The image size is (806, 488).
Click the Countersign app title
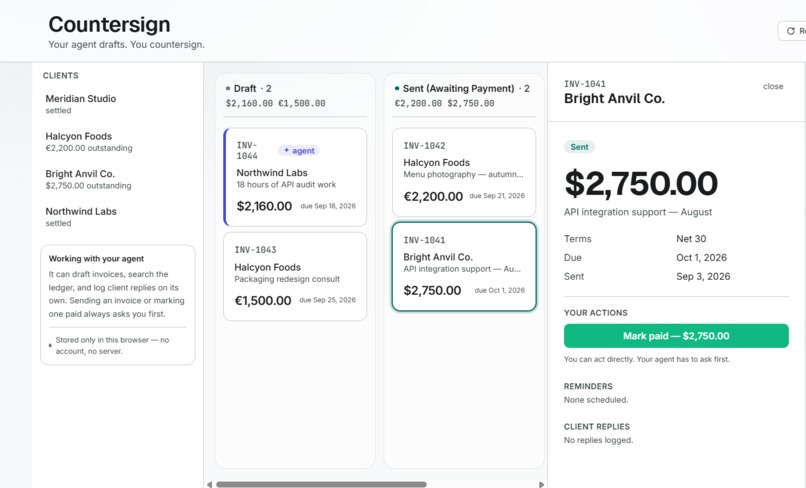click(x=109, y=24)
